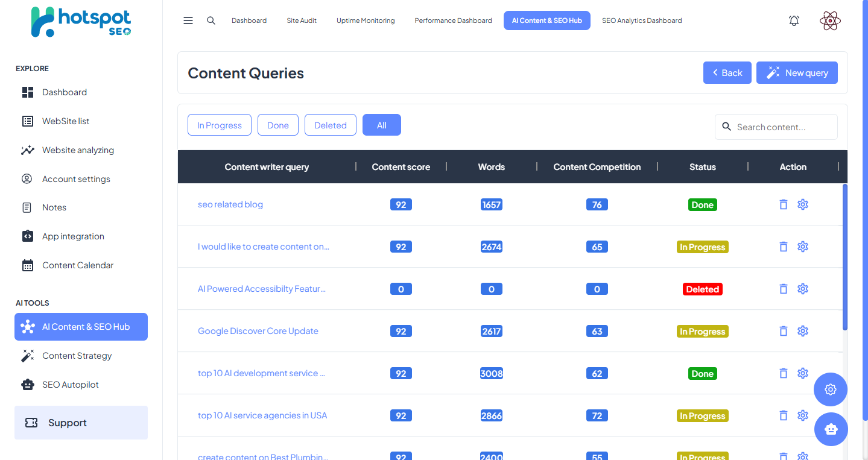Click the hotspot SEO logo
Image resolution: width=868 pixels, height=460 pixels.
pyautogui.click(x=81, y=22)
